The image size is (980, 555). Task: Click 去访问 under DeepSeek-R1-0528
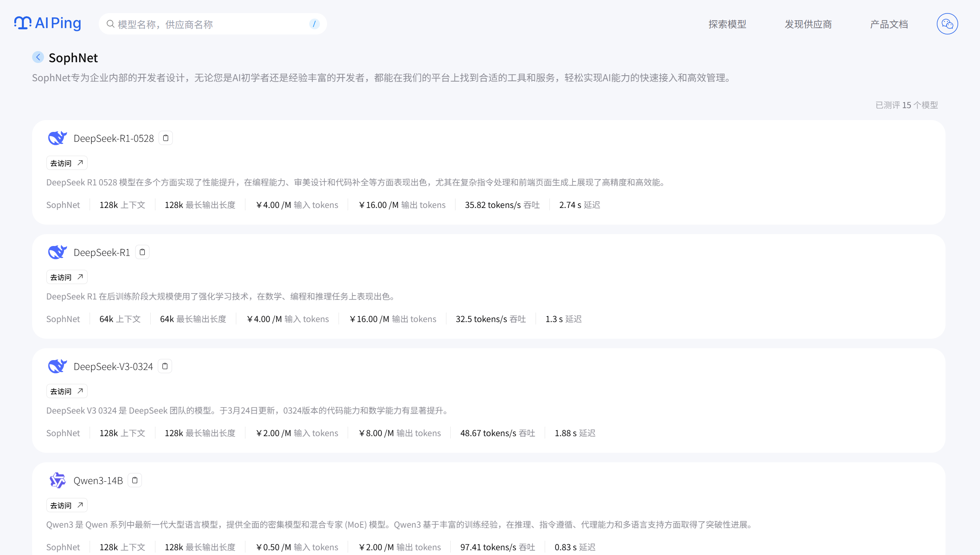tap(67, 163)
